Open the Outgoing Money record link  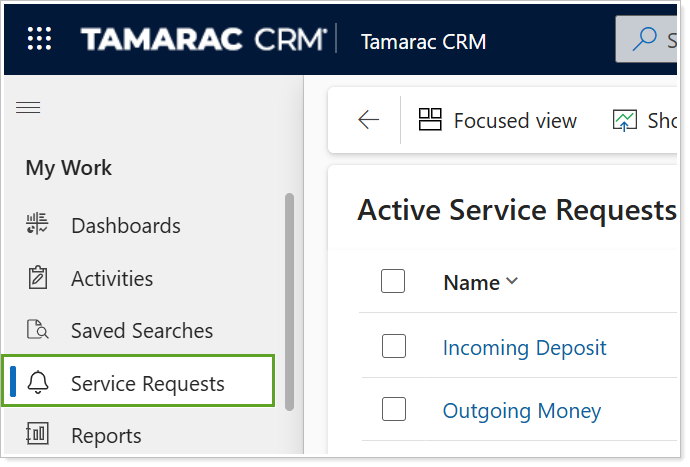(x=521, y=411)
